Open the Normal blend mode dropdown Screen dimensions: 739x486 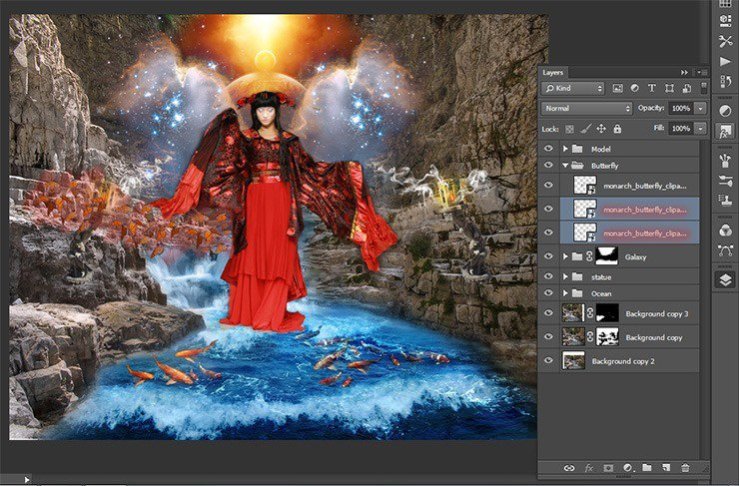coord(586,108)
